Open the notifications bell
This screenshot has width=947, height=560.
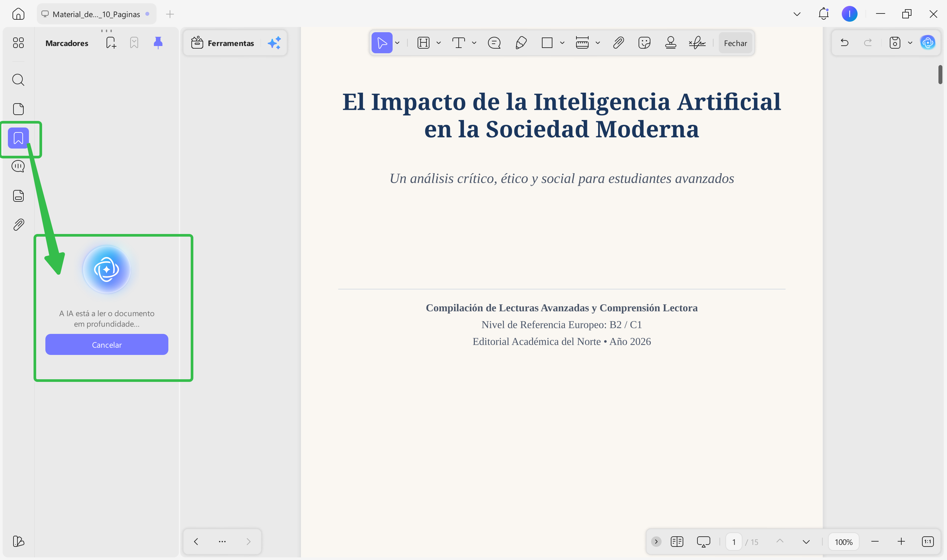823,14
